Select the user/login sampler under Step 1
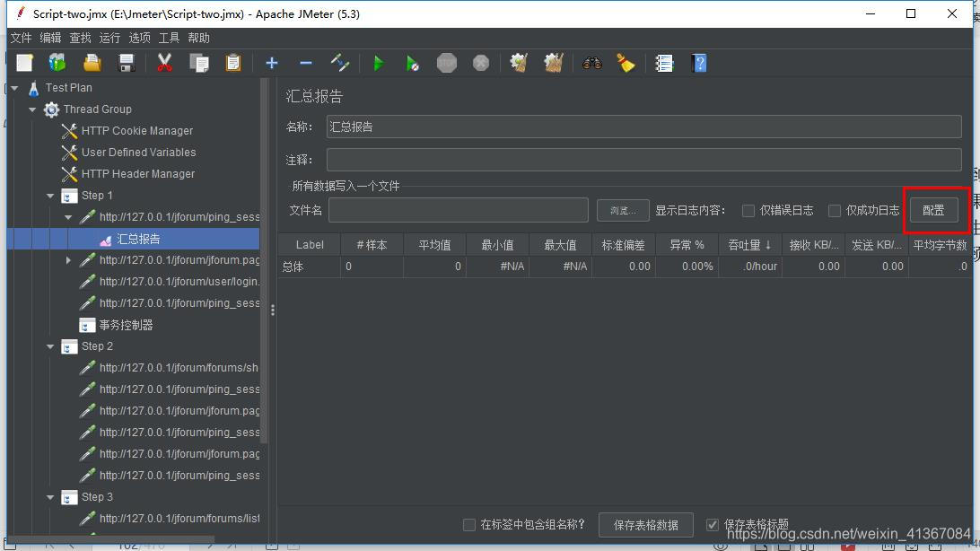 coord(170,282)
